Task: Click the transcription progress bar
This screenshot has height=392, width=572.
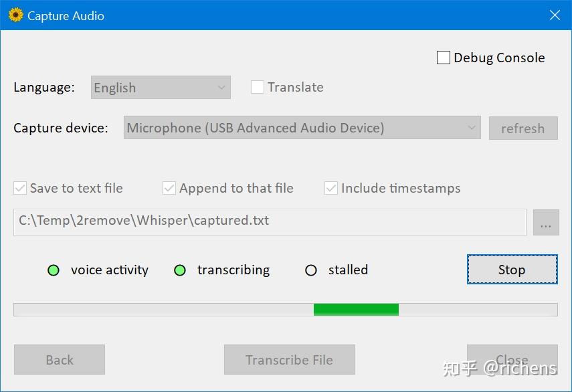Action: (286, 309)
